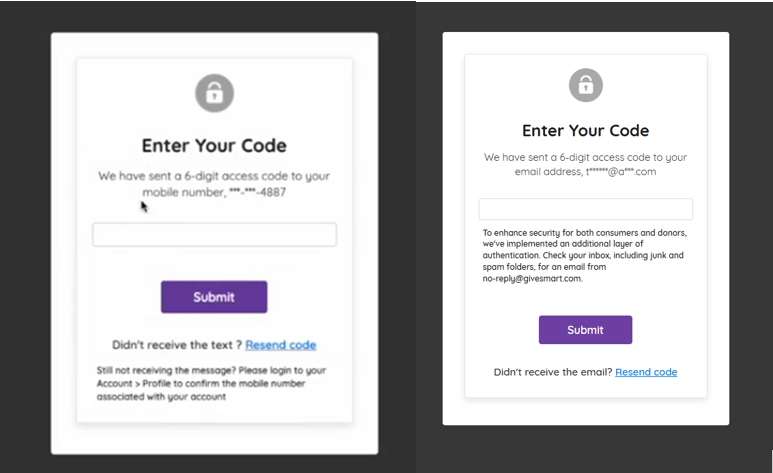Click the "Didn't receive the text ?" label
Viewport: 773px width, 473px height.
point(176,345)
